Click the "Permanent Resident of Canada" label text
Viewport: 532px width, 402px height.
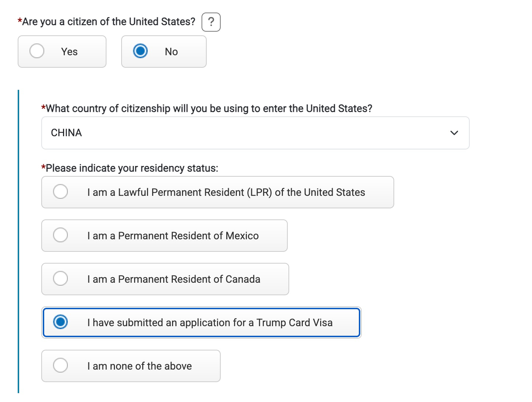174,279
